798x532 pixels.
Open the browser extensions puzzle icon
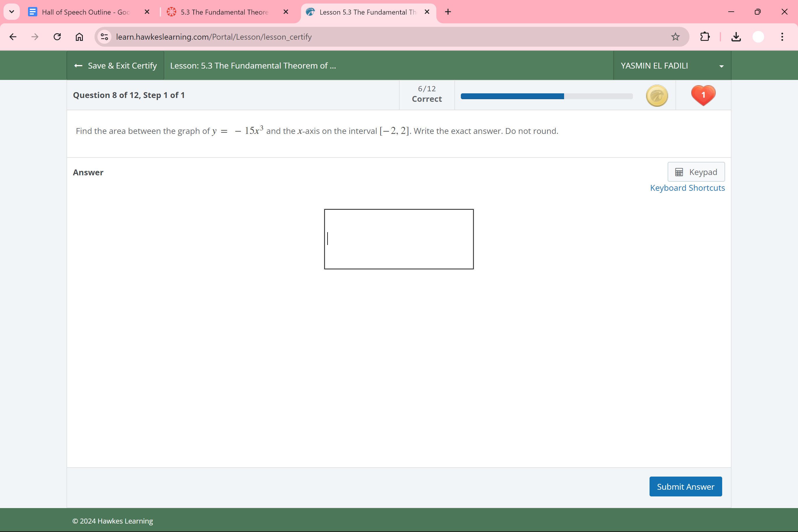click(x=705, y=37)
